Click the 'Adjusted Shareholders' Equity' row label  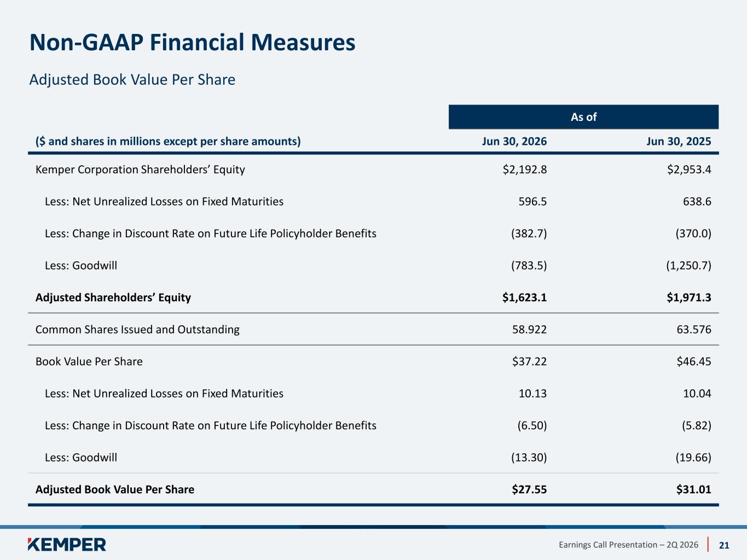tap(113, 297)
